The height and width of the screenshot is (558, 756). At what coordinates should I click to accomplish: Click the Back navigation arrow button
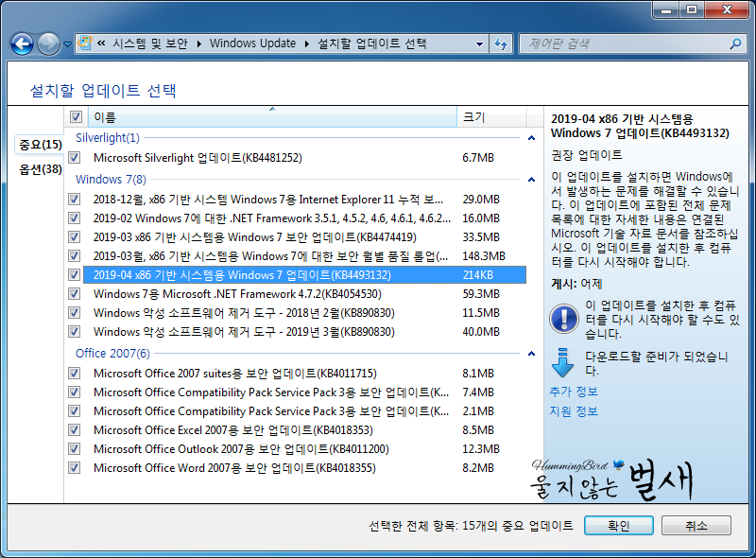[22, 44]
